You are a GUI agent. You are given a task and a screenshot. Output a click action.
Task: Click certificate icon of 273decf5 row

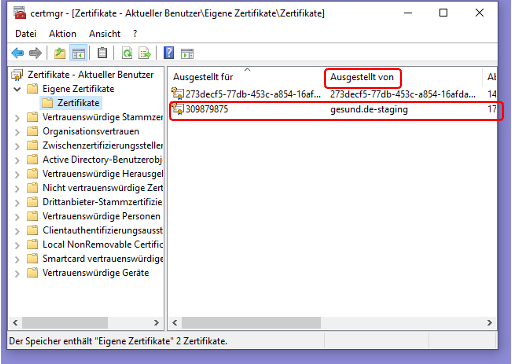(178, 94)
